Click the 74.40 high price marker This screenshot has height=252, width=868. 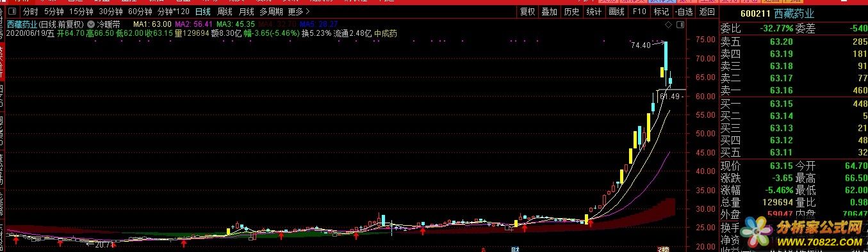(640, 45)
